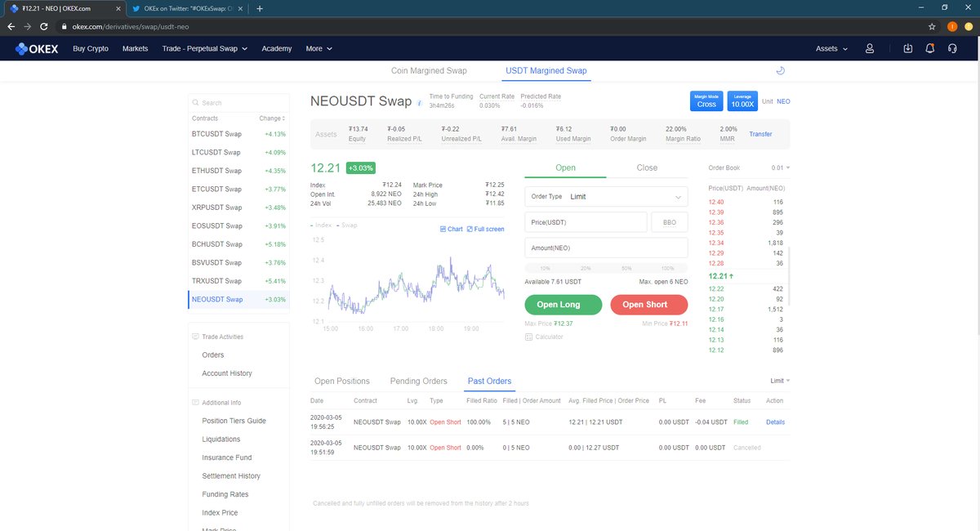Open a new browser tab
The width and height of the screenshot is (980, 531).
pos(260,9)
